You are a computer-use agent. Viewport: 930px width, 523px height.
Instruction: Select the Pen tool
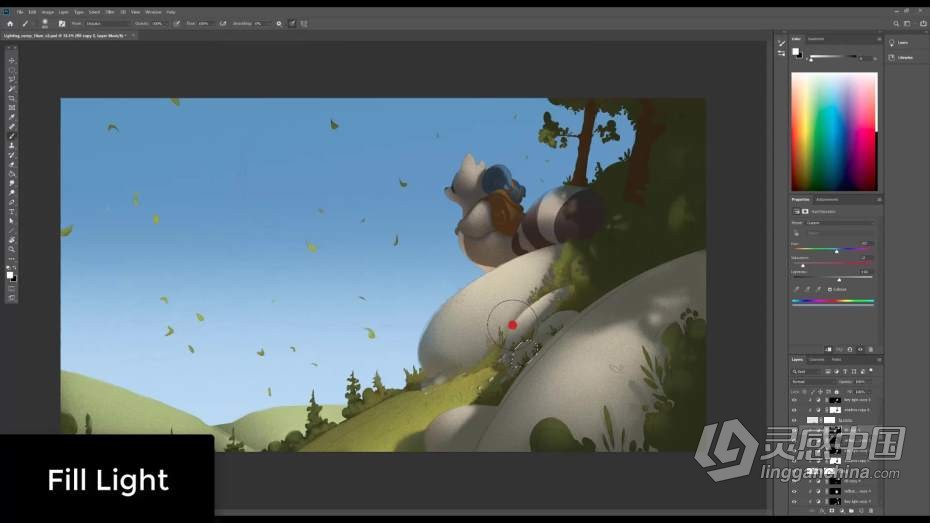click(x=12, y=203)
